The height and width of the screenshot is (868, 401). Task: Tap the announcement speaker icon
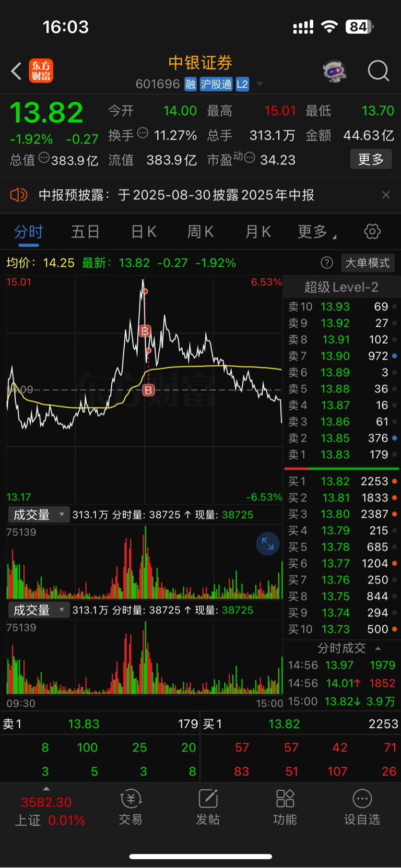point(18,195)
